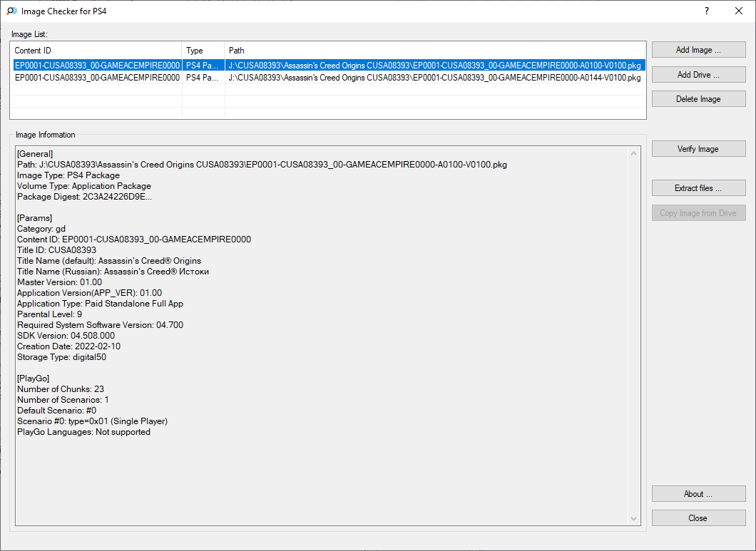
Task: Sort by the Type column header
Action: 203,50
